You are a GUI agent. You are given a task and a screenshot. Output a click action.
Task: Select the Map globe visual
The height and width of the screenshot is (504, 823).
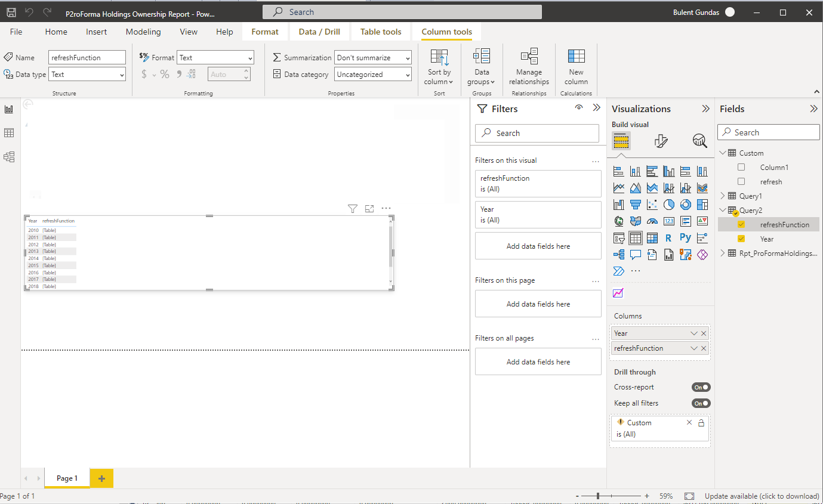[x=619, y=221]
